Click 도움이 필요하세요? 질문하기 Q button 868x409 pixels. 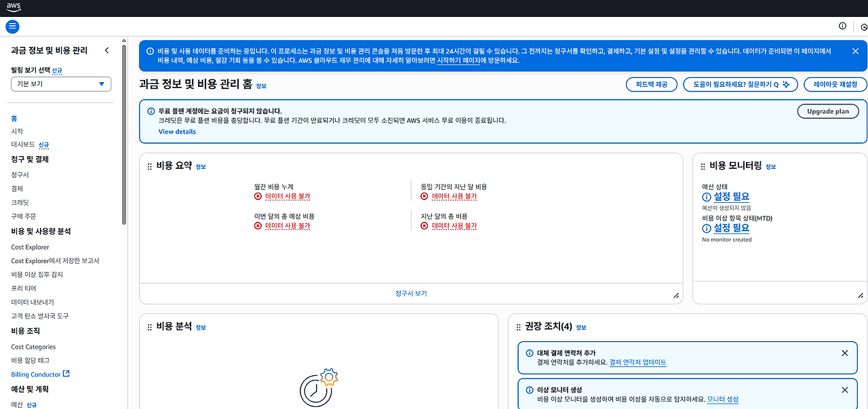click(x=741, y=84)
